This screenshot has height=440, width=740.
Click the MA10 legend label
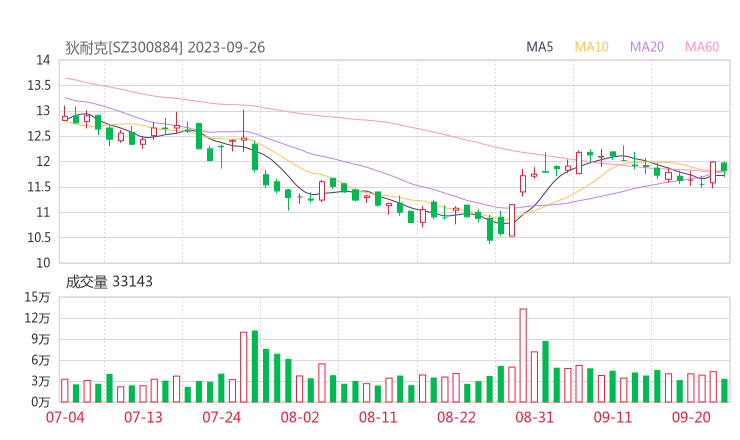point(591,47)
